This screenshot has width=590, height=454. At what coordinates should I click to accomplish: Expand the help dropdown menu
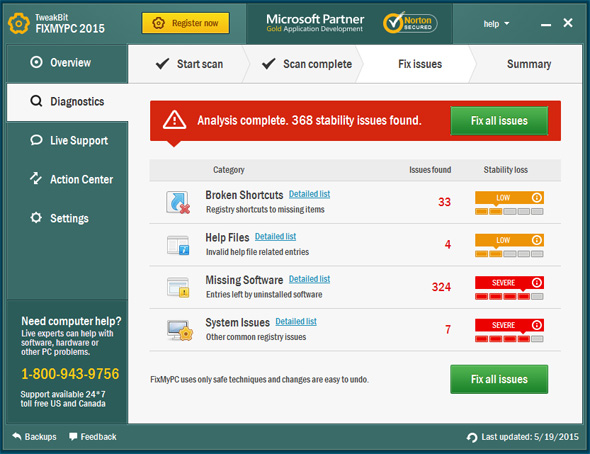click(x=496, y=24)
